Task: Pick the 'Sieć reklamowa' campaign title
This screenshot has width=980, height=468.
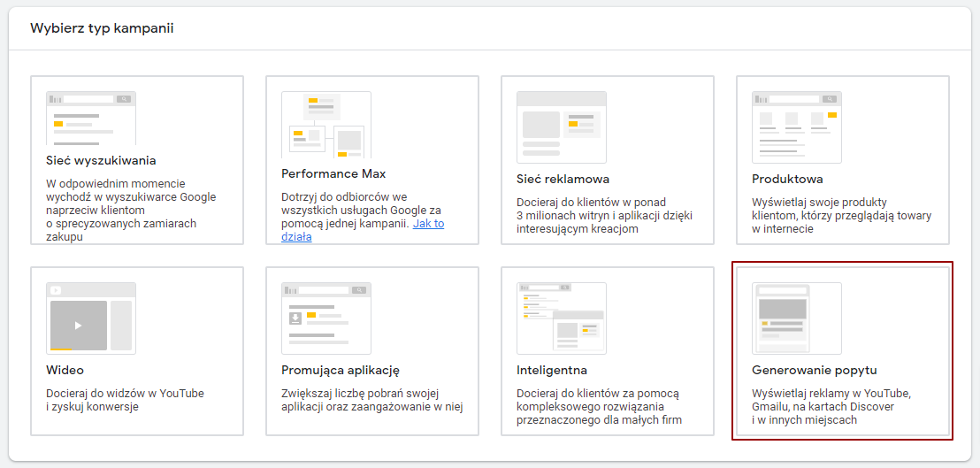Action: (x=563, y=179)
